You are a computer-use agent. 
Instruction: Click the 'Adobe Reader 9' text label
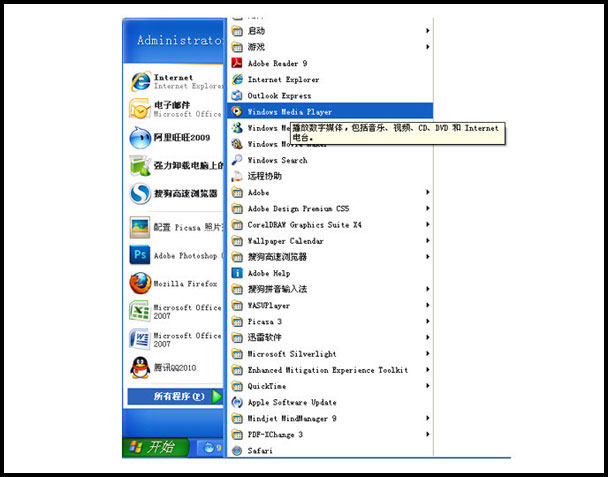(277, 64)
